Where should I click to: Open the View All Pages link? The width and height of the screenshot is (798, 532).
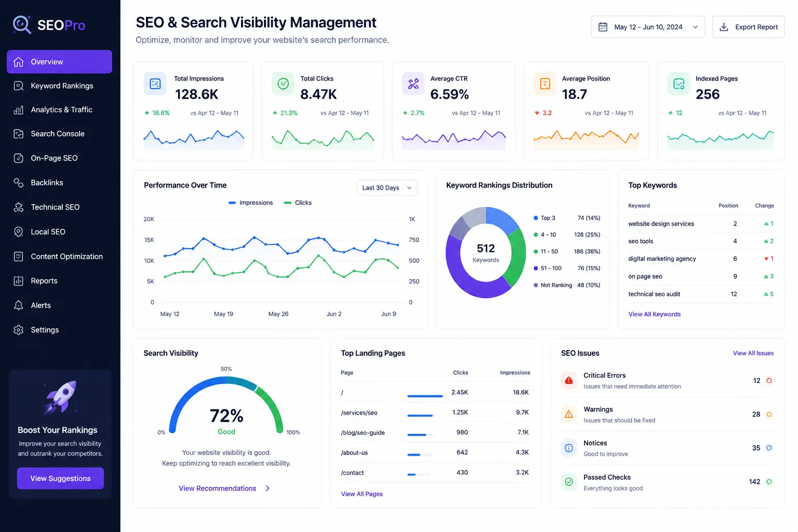click(362, 494)
